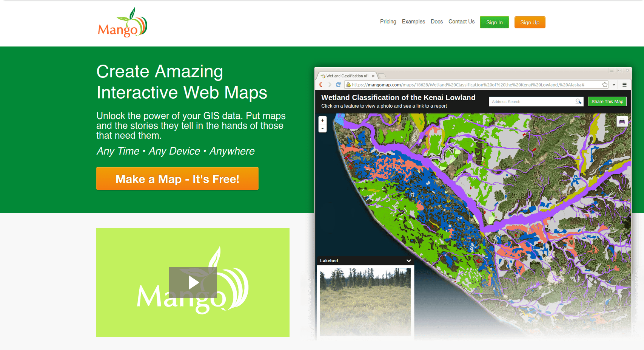This screenshot has height=350, width=644.
Task: Click the browser forward arrow in the demo window
Action: (330, 85)
